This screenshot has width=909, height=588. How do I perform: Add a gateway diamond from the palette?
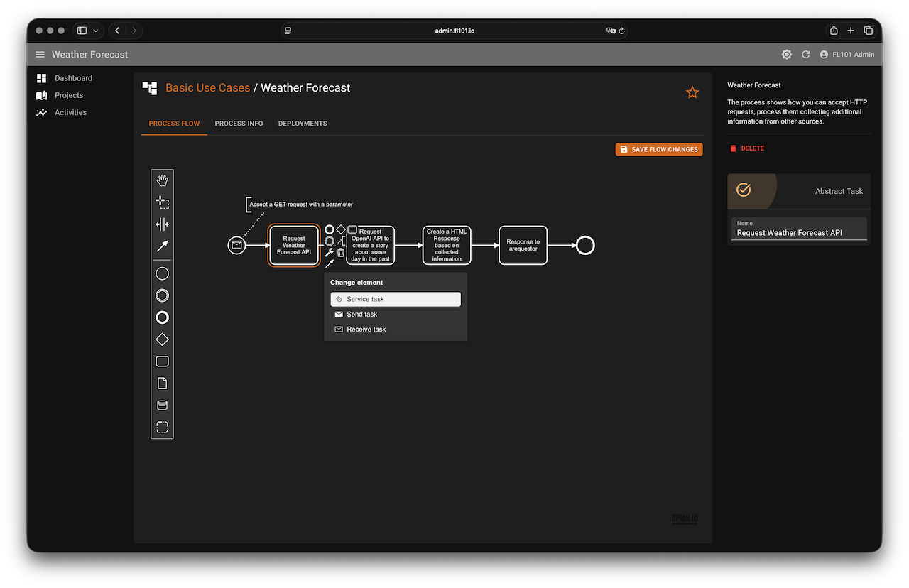click(x=162, y=339)
